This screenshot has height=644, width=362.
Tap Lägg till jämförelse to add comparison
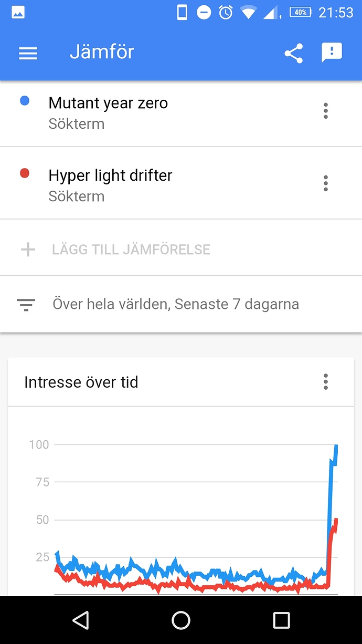tap(131, 250)
